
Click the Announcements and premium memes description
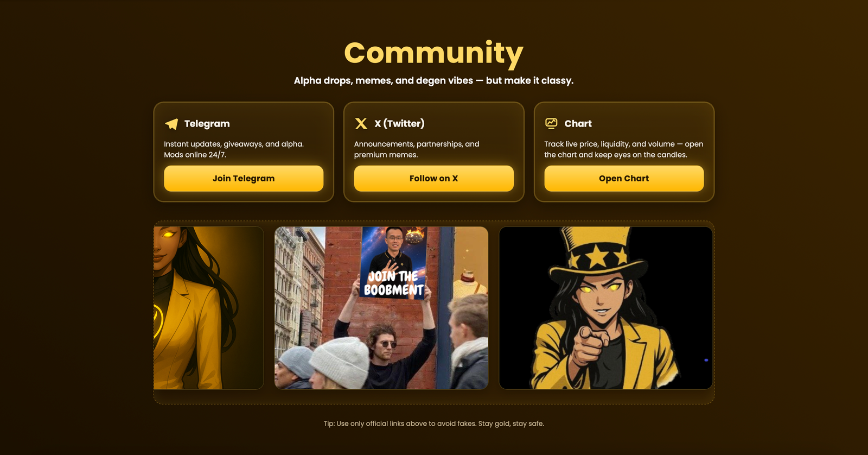[417, 149]
